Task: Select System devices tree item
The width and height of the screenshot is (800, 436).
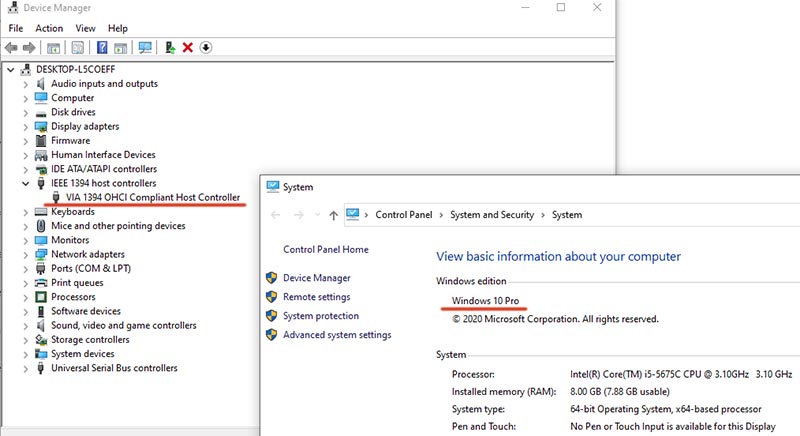Action: point(83,354)
